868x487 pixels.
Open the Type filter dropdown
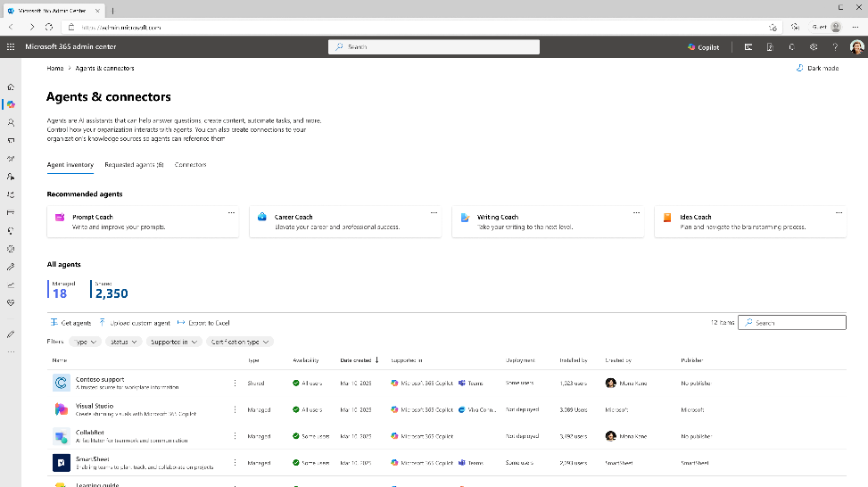point(86,342)
